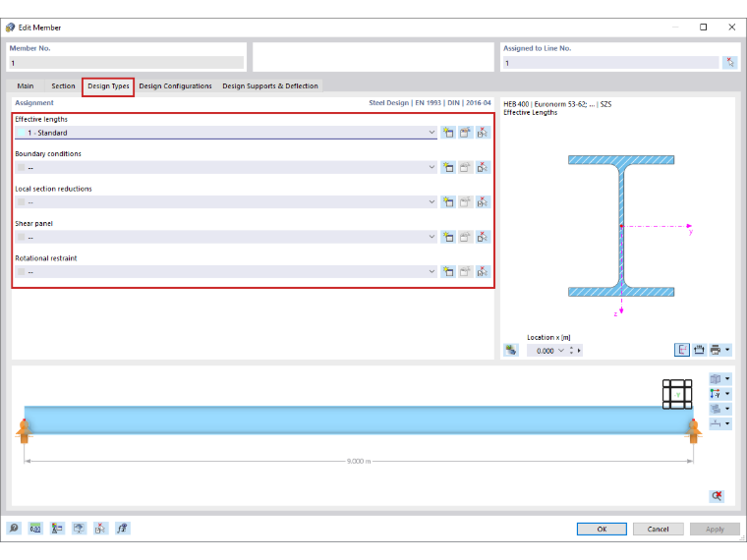This screenshot has width=747, height=560.
Task: Open the Design Configurations tab
Action: pos(175,86)
